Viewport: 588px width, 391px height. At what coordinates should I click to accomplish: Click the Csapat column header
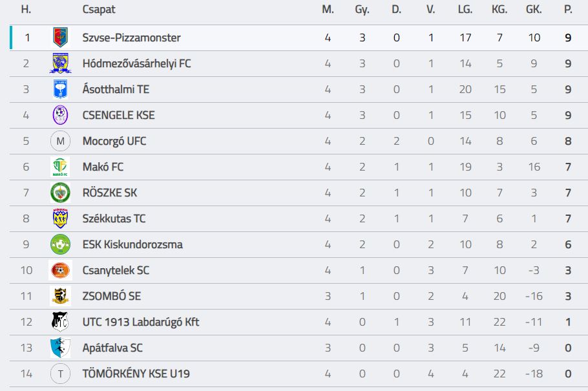coord(99,10)
